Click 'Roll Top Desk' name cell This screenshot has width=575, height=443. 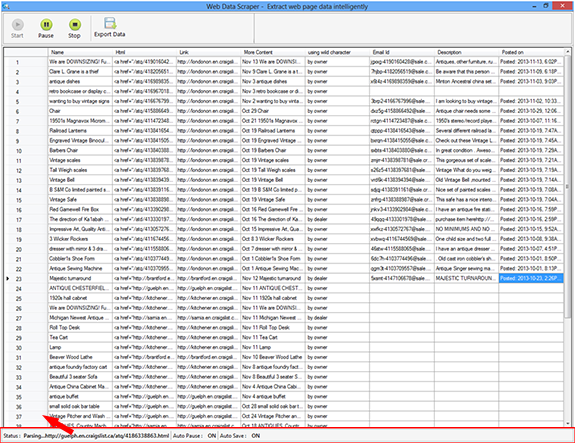80,327
